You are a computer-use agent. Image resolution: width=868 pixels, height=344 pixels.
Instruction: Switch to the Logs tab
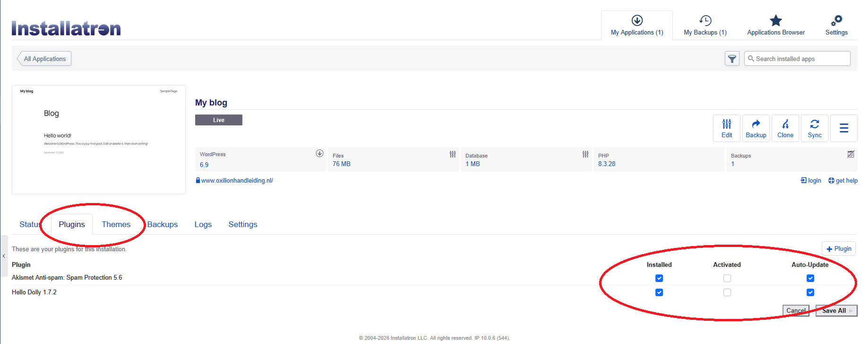[x=203, y=224]
